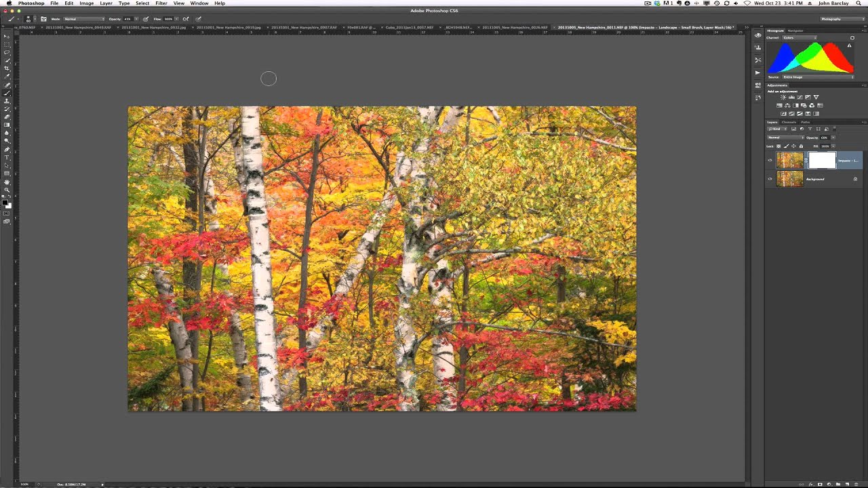This screenshot has width=868, height=488.
Task: Open the brush Opacity slider dropdown
Action: 136,19
